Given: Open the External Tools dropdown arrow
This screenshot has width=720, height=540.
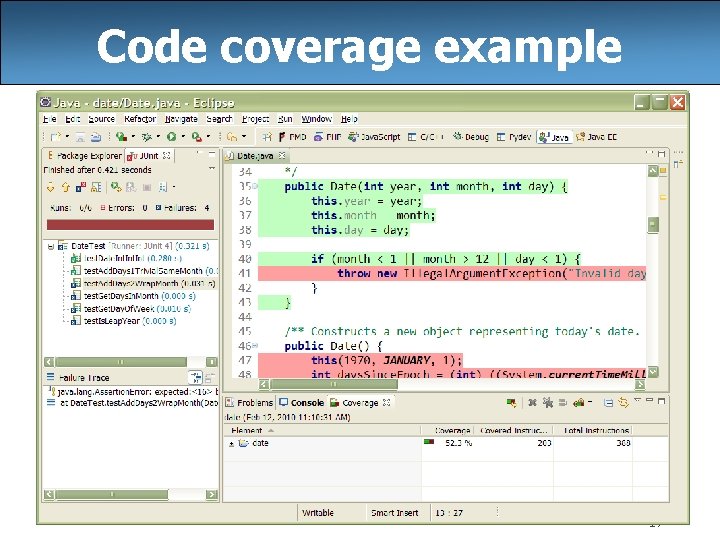Looking at the screenshot, I should (x=208, y=136).
